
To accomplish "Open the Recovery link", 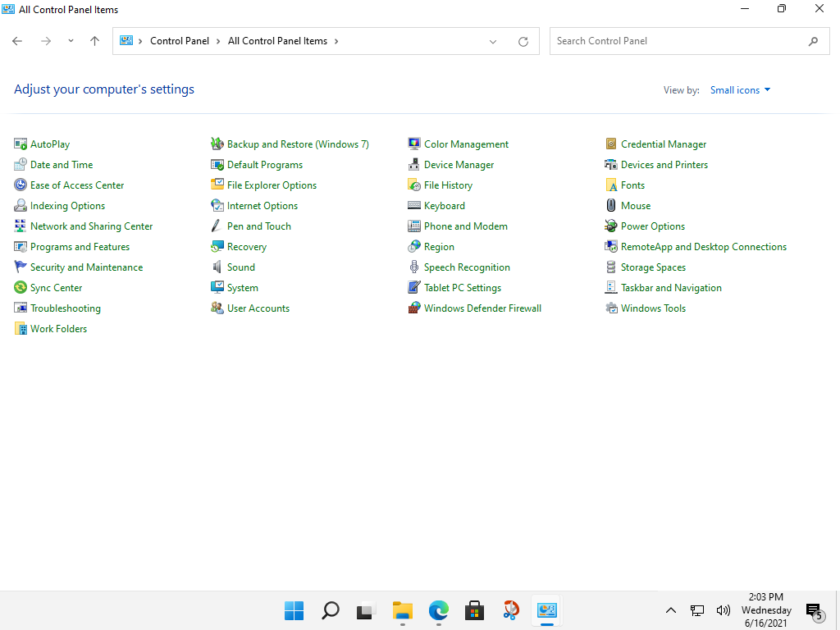I will [x=246, y=247].
